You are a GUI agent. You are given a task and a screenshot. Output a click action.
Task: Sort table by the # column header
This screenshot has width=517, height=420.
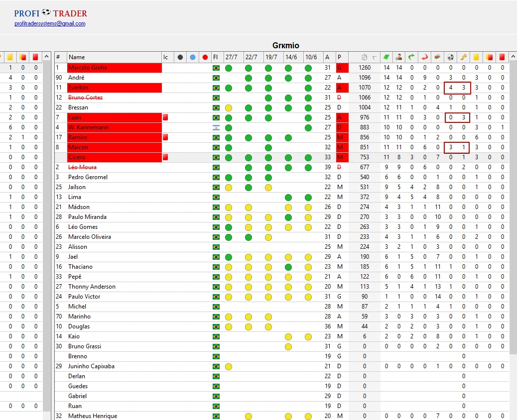(61, 57)
